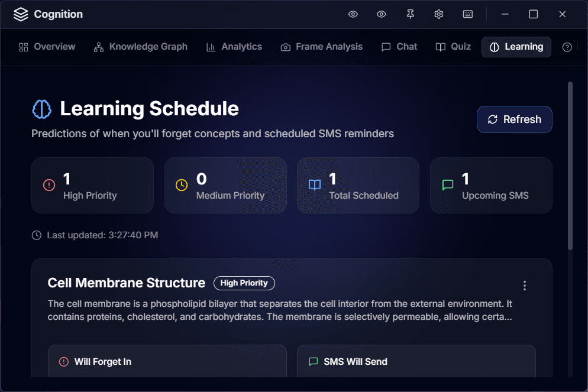Image resolution: width=588 pixels, height=392 pixels.
Task: Go to the Analytics tab
Action: [x=234, y=47]
